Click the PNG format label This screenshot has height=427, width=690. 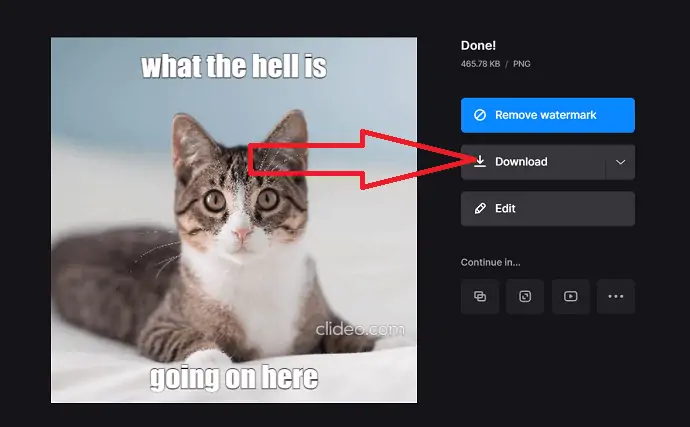click(x=521, y=64)
